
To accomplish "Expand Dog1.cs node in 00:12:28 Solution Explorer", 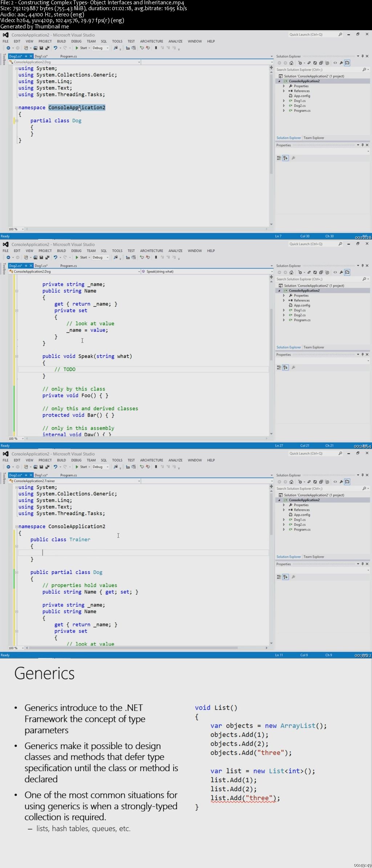I will pyautogui.click(x=284, y=101).
